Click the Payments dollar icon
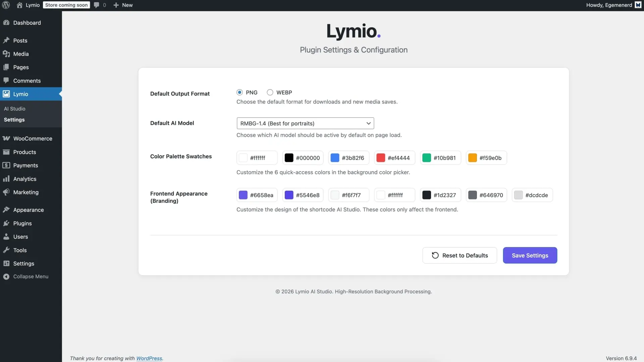 (6, 165)
